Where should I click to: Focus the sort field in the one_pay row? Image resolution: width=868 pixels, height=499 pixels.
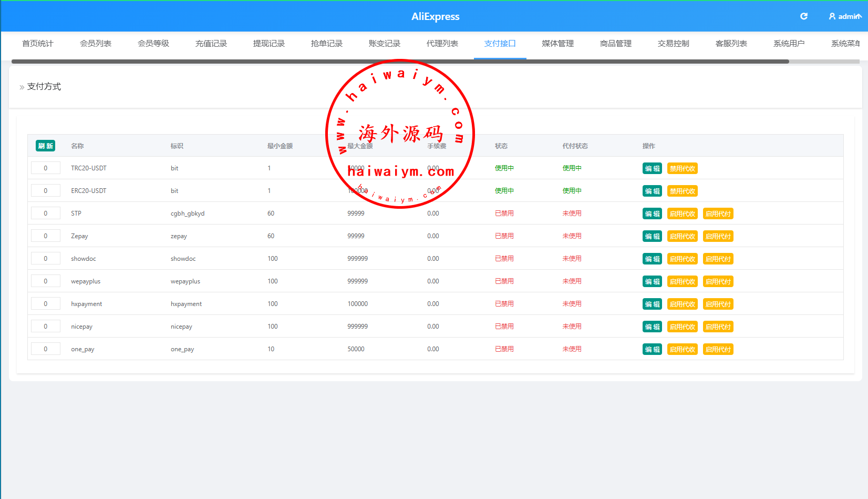pyautogui.click(x=46, y=349)
